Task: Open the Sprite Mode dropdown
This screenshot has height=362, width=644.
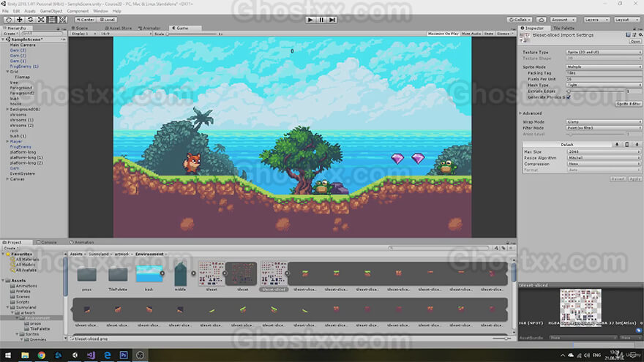Action: point(603,67)
